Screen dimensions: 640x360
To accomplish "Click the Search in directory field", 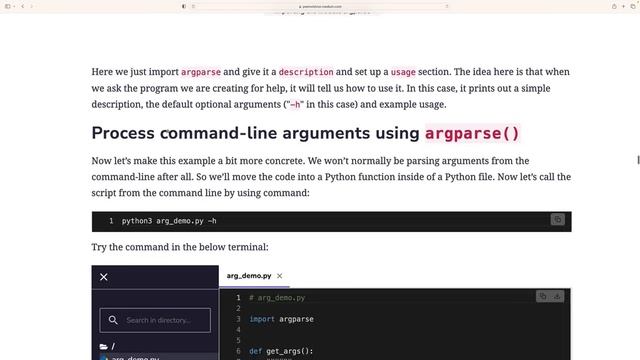I will [x=155, y=320].
